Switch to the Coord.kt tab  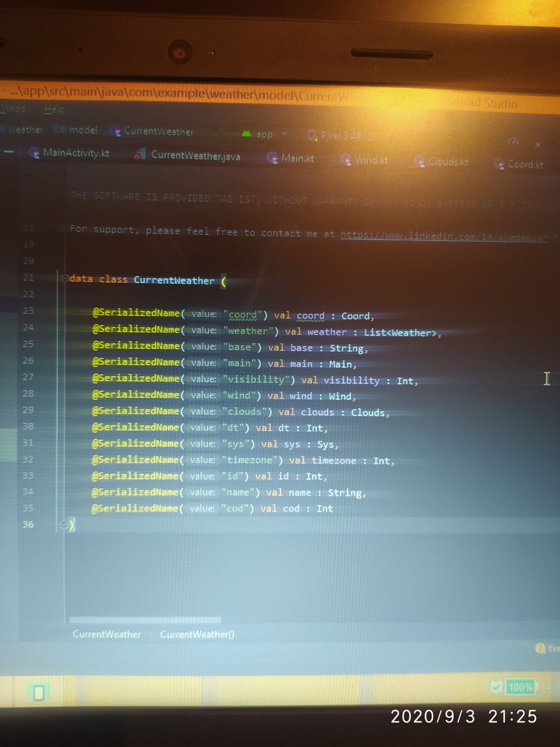[x=525, y=165]
